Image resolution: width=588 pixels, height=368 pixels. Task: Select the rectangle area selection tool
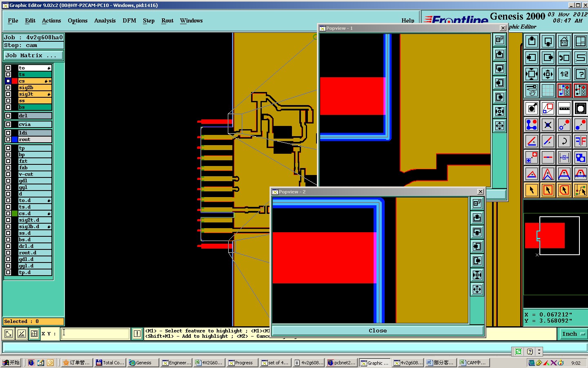click(x=548, y=190)
